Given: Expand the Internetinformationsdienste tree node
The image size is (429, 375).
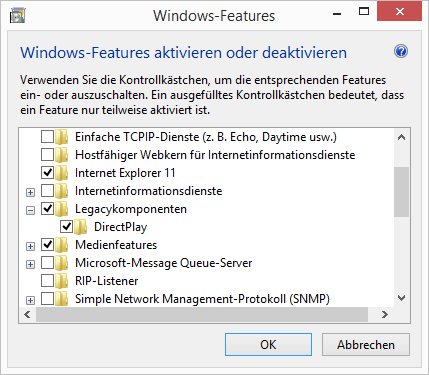Looking at the screenshot, I should [30, 192].
